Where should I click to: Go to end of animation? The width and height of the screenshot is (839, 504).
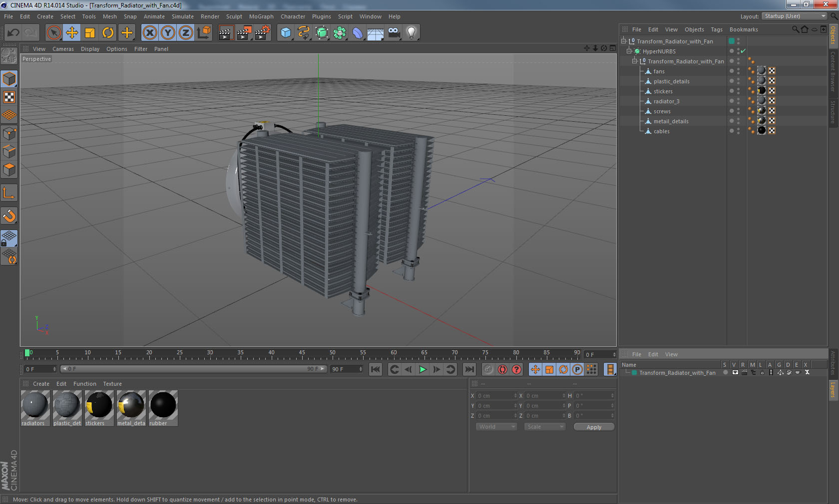pyautogui.click(x=469, y=369)
